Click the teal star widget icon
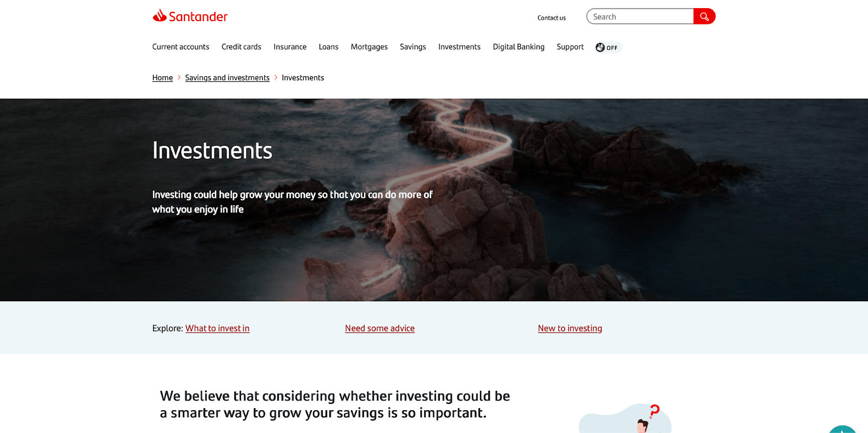868x433 pixels. tap(843, 429)
